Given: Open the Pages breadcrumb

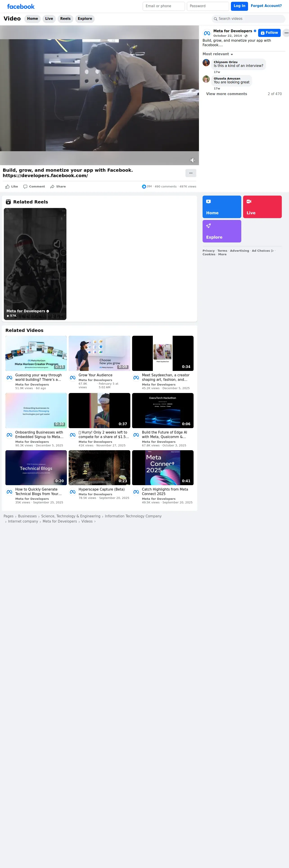Looking at the screenshot, I should (x=8, y=516).
